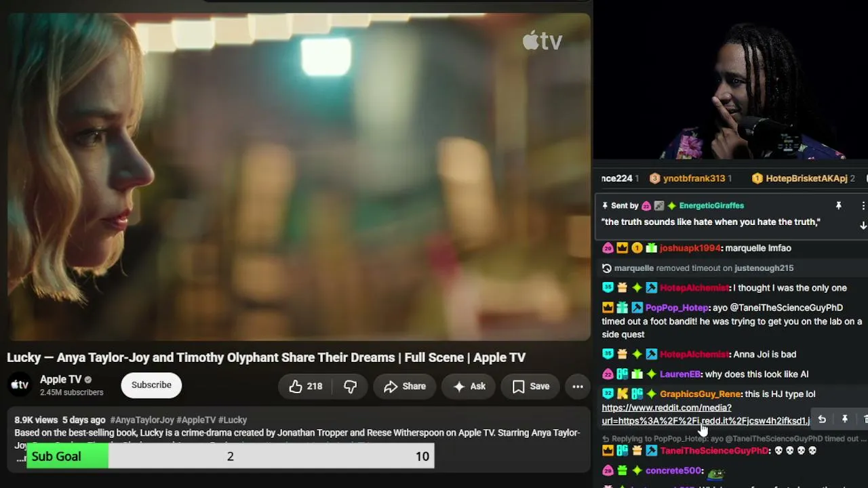Open the pinned message options menu

coord(863,205)
